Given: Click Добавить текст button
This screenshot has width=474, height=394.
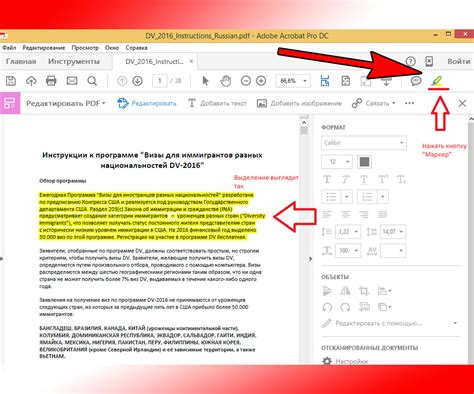Looking at the screenshot, I should pyautogui.click(x=217, y=103).
